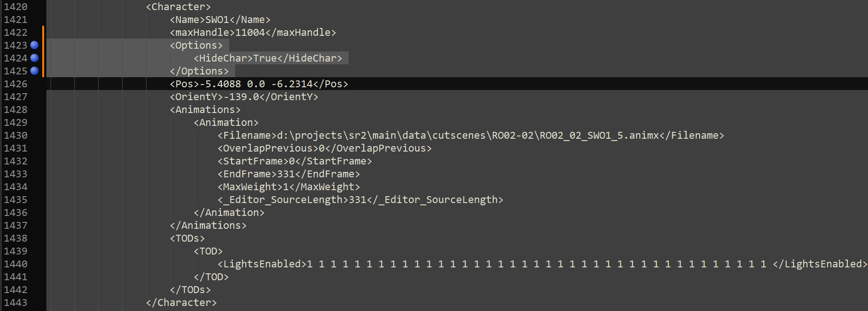Click the animx Filename path
This screenshot has width=868, height=311.
click(468, 136)
